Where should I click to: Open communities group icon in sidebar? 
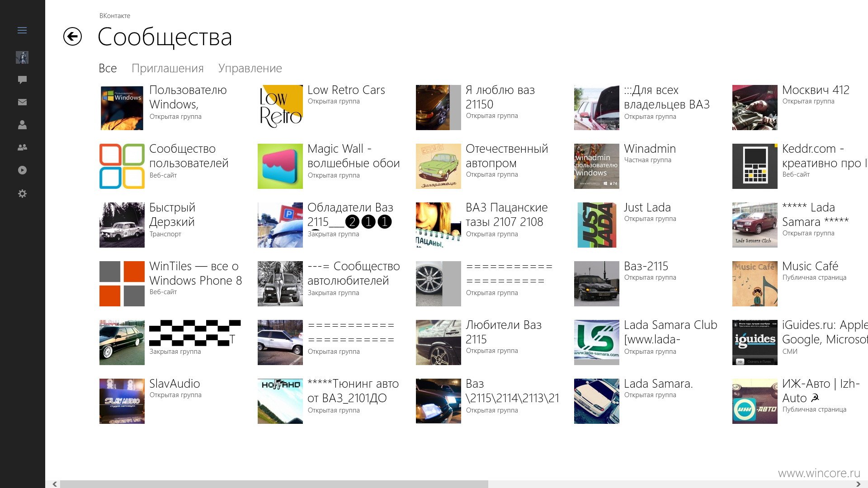click(22, 147)
